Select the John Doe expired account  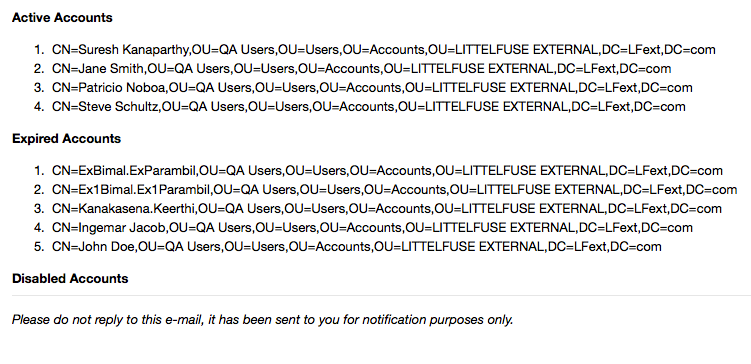(x=357, y=247)
